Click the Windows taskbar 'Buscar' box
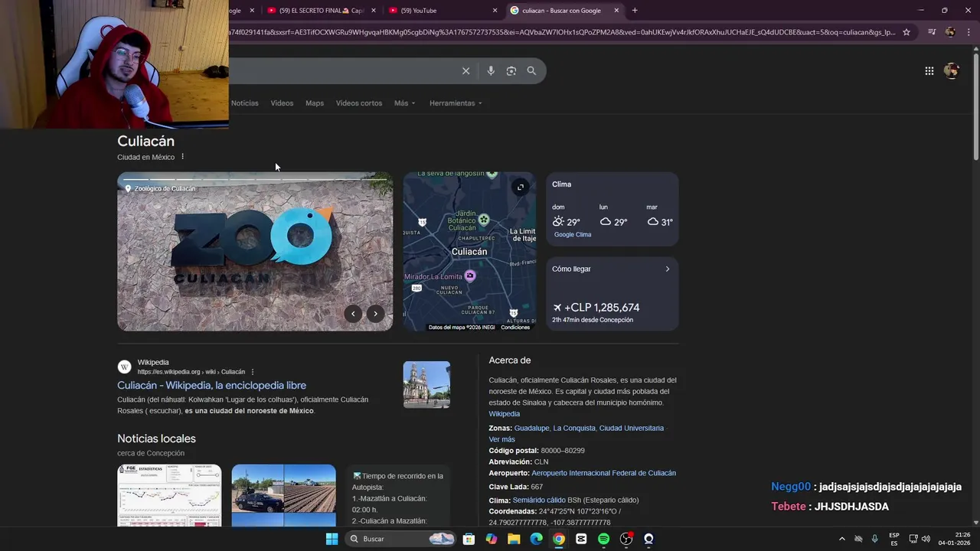Image resolution: width=980 pixels, height=551 pixels. (x=400, y=539)
